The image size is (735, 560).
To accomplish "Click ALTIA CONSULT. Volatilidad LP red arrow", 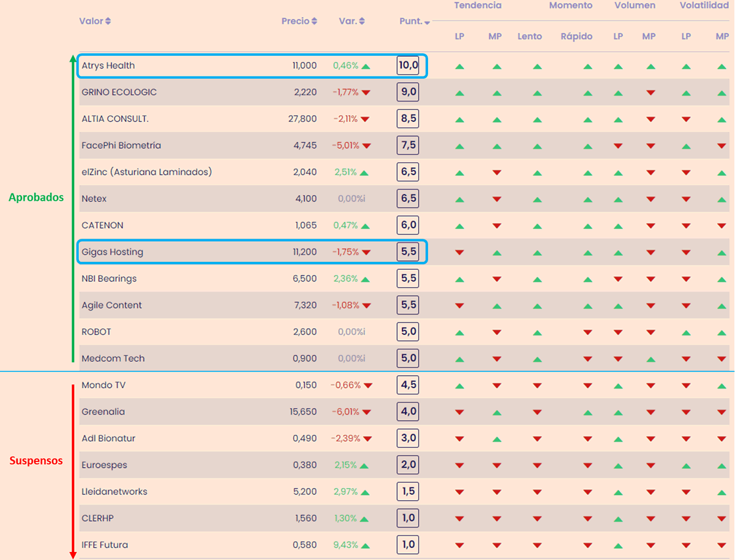I will pyautogui.click(x=687, y=119).
